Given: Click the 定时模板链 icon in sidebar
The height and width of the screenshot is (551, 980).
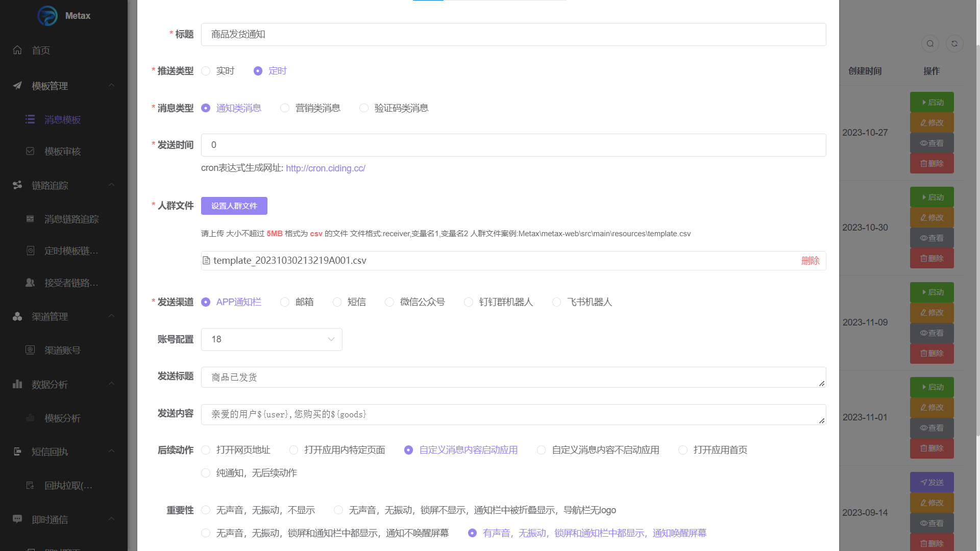Looking at the screenshot, I should coord(30,251).
